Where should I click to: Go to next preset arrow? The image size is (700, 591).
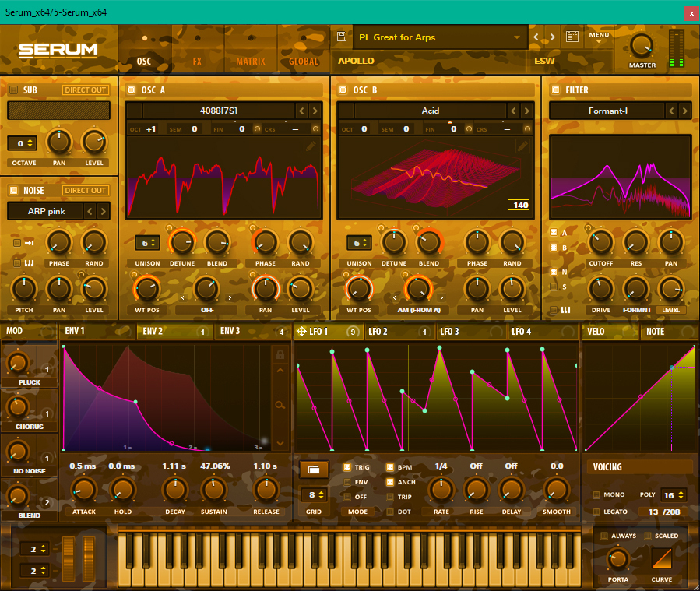pyautogui.click(x=553, y=37)
